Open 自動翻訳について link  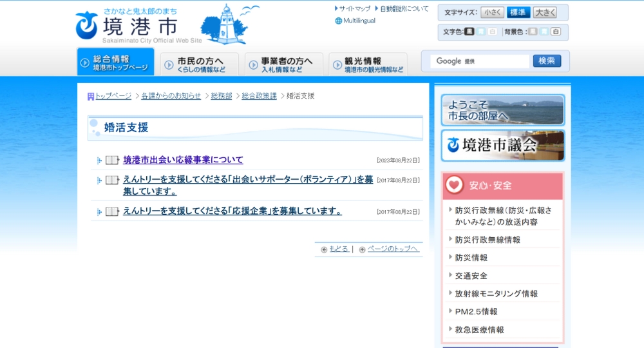coord(404,8)
